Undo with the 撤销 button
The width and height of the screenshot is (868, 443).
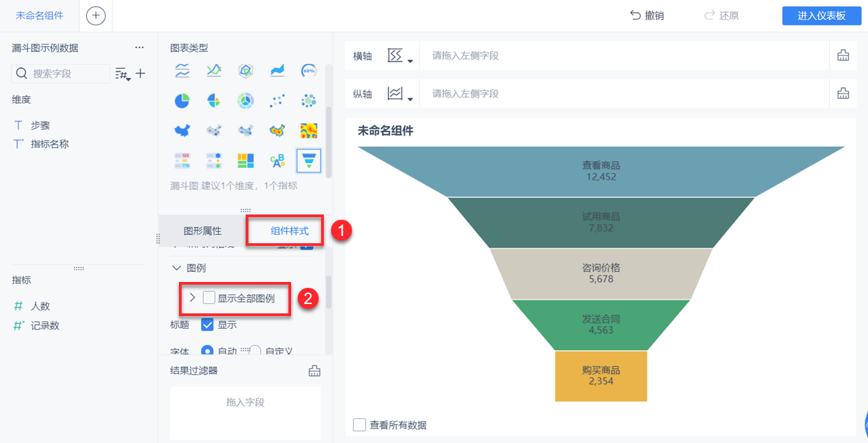pos(647,15)
